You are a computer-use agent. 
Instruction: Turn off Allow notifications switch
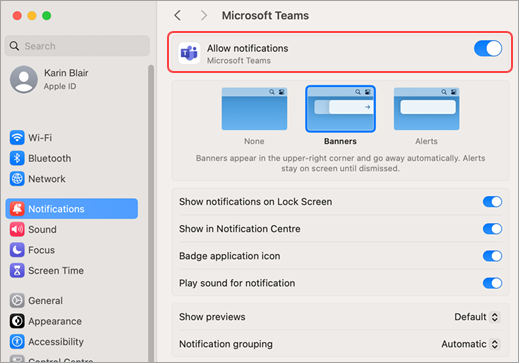[488, 49]
